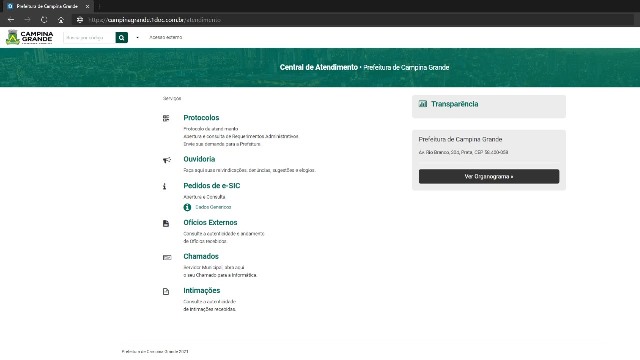Screen dimensions: 640x360
Task: Open the small dropdown arrow beside search
Action: (138, 38)
